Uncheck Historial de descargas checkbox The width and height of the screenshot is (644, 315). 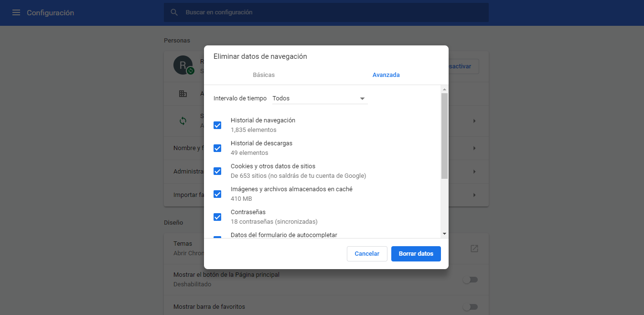point(217,148)
